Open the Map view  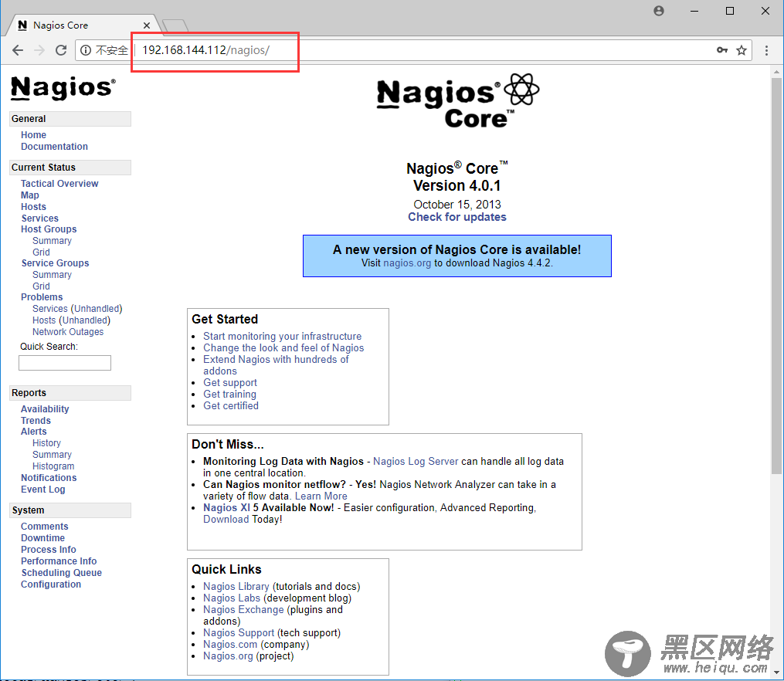click(x=30, y=195)
